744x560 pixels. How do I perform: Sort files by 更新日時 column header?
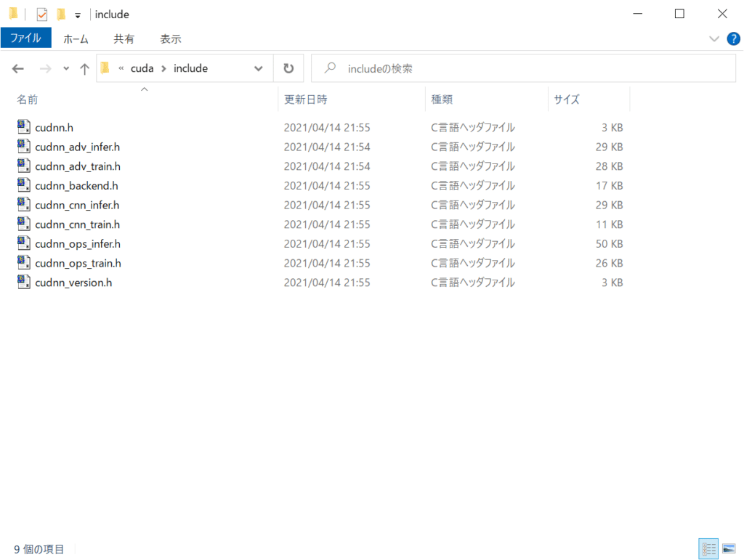(305, 100)
